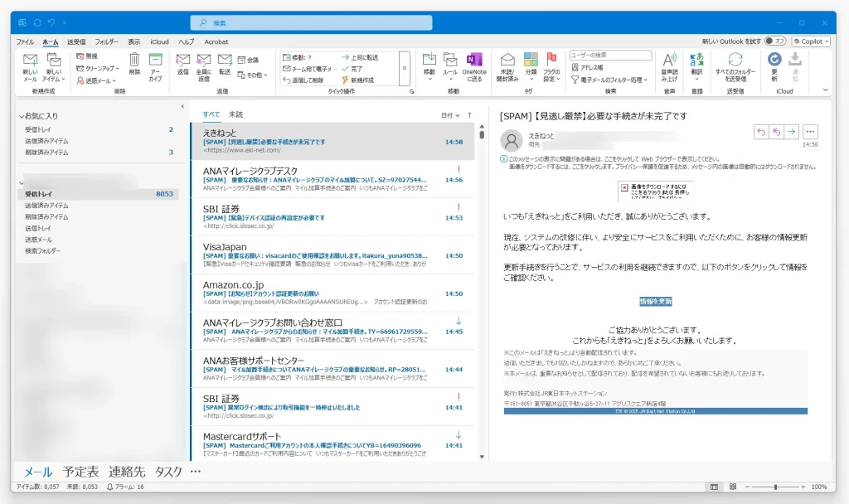Expand the quick steps gallery arrow
This screenshot has height=504, width=849.
coord(404,68)
